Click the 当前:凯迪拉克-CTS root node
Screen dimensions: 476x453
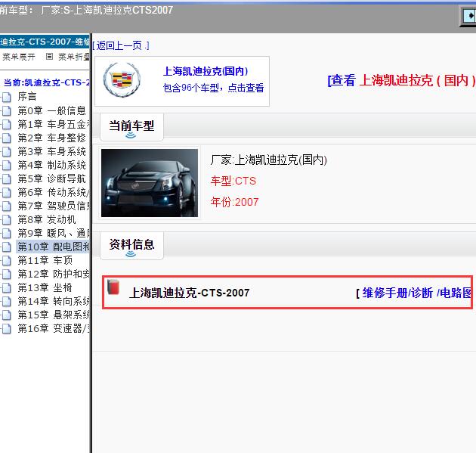[x=46, y=82]
